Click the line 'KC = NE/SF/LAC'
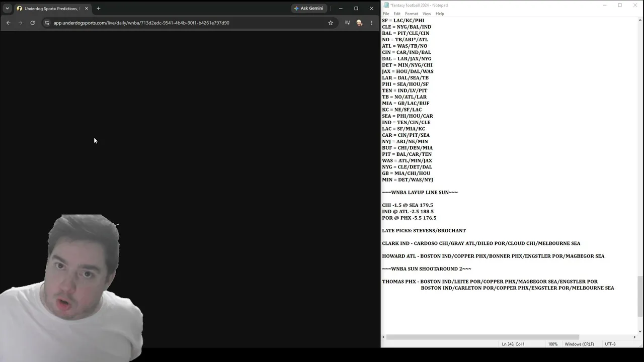Viewport: 644px width, 362px height. coord(402,110)
